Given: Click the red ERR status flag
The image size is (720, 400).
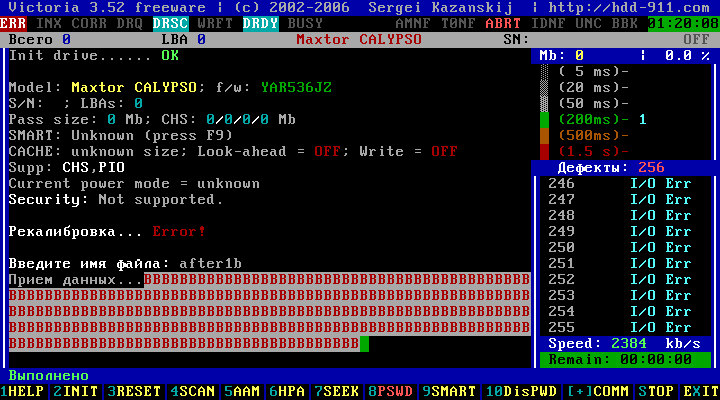Looking at the screenshot, I should click(x=13, y=23).
